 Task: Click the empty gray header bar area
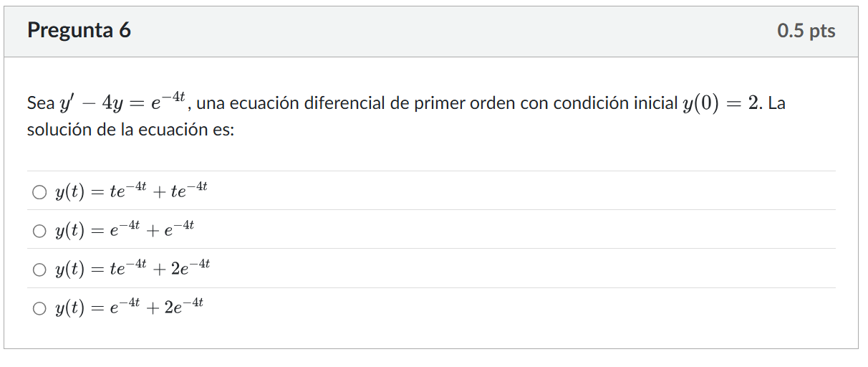click(x=451, y=32)
